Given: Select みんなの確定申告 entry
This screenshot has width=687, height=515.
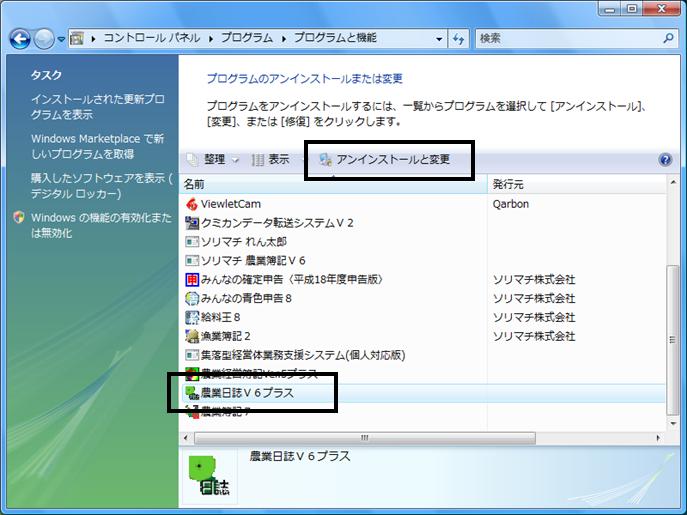Looking at the screenshot, I should (x=292, y=280).
